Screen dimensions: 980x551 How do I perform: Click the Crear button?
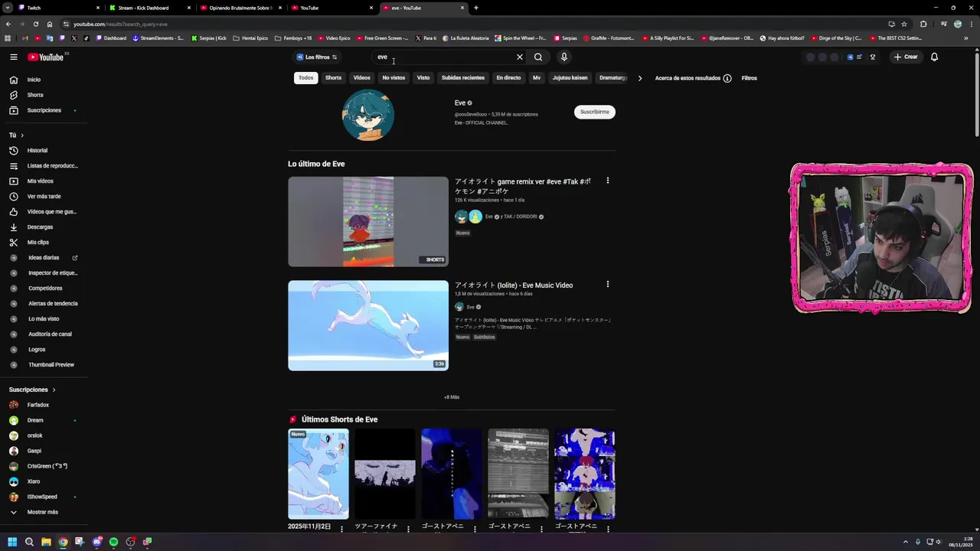(x=906, y=57)
